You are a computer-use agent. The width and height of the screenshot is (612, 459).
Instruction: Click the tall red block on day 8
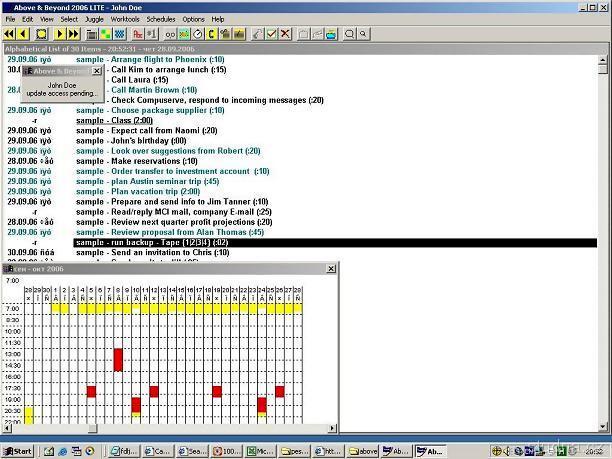118,360
